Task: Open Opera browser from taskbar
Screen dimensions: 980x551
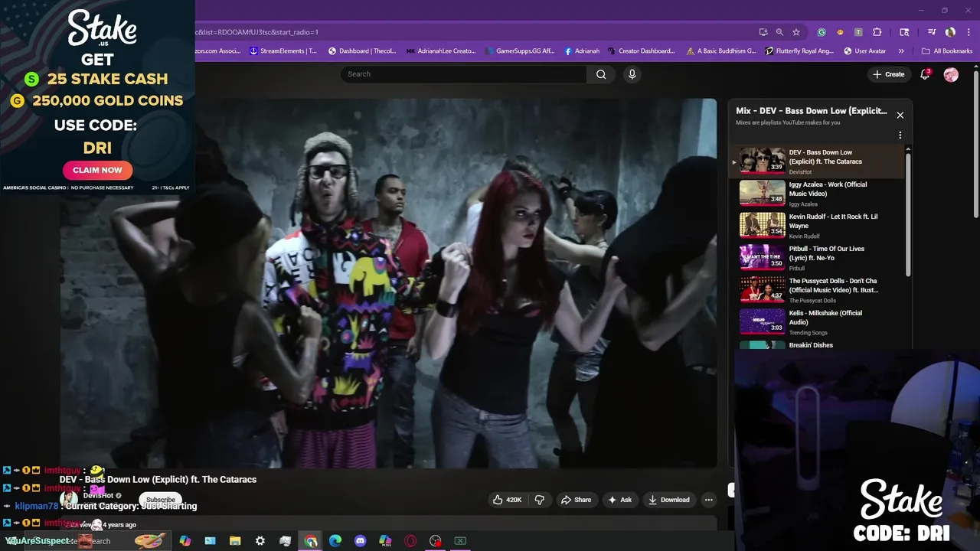Action: pyautogui.click(x=410, y=541)
